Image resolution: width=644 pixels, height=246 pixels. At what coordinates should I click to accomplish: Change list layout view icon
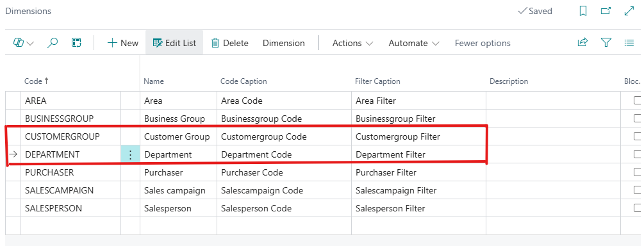click(x=629, y=43)
